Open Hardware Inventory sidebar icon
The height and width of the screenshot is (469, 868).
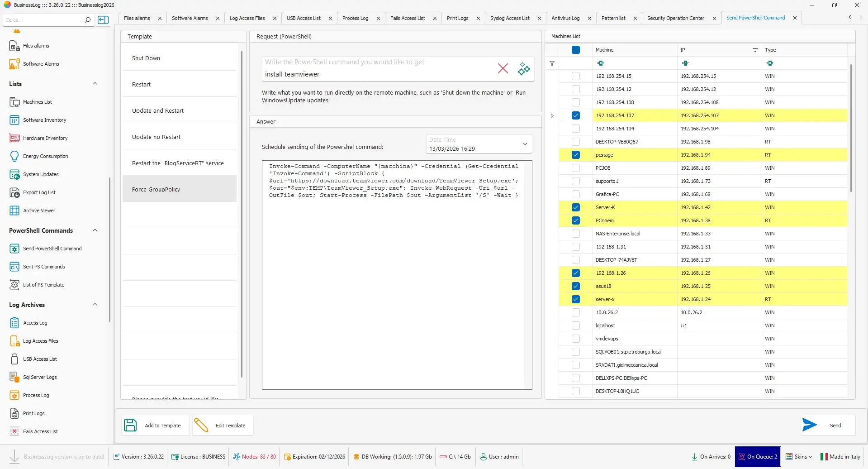pyautogui.click(x=14, y=138)
